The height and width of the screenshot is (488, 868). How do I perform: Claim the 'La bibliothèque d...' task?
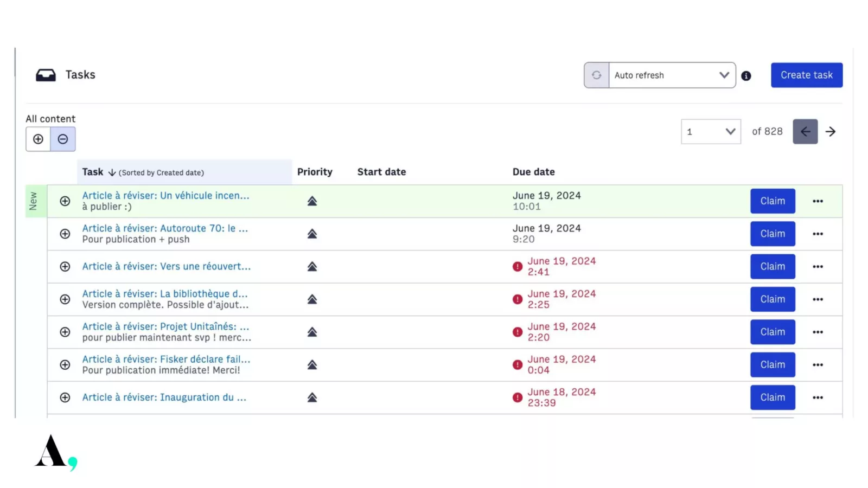click(773, 299)
